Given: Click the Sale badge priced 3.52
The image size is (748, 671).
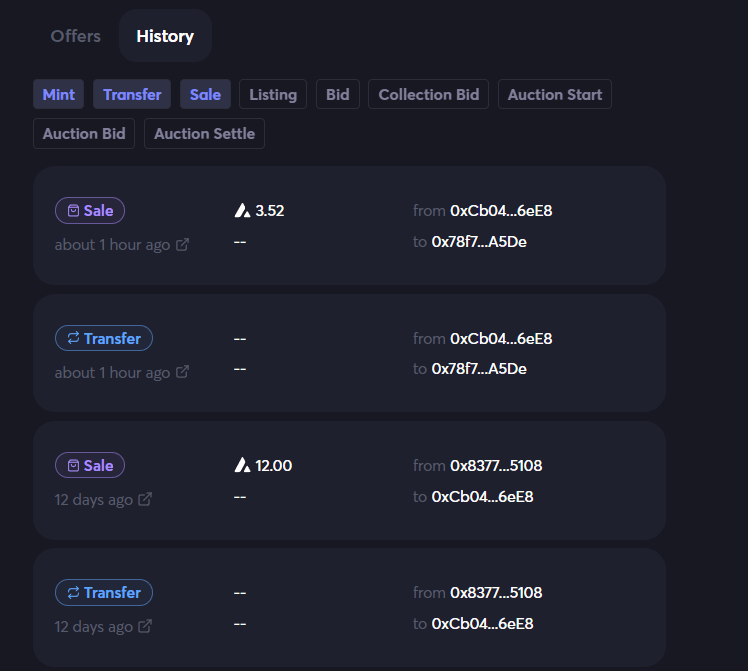Looking at the screenshot, I should pyautogui.click(x=90, y=210).
